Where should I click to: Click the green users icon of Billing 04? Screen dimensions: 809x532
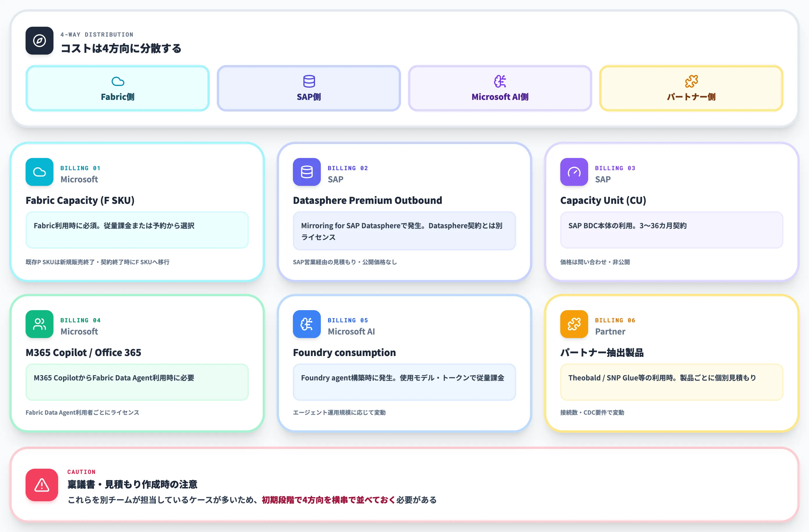tap(40, 324)
